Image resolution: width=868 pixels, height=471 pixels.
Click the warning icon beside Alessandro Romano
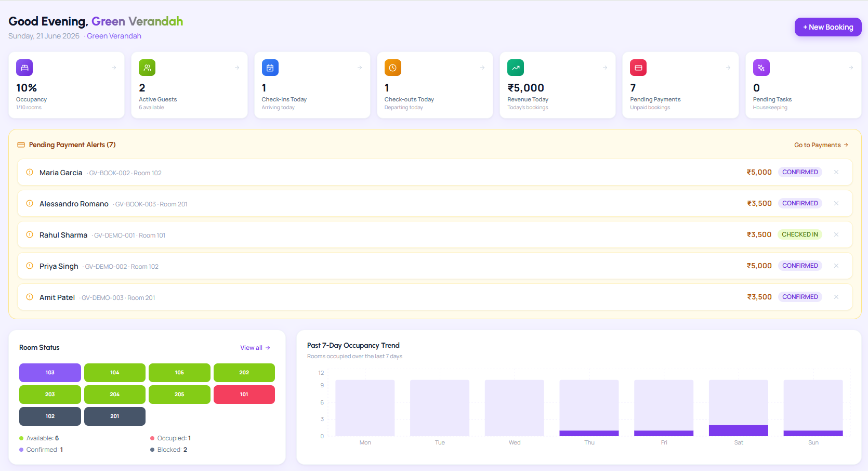click(30, 203)
